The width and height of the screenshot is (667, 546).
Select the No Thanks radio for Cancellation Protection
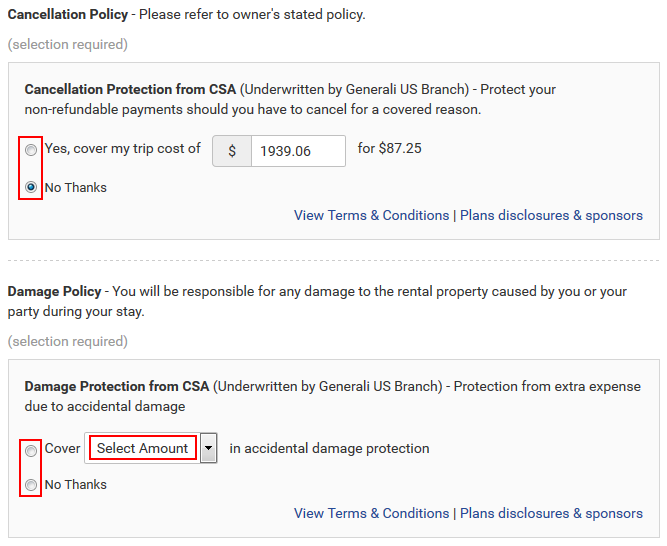point(32,187)
